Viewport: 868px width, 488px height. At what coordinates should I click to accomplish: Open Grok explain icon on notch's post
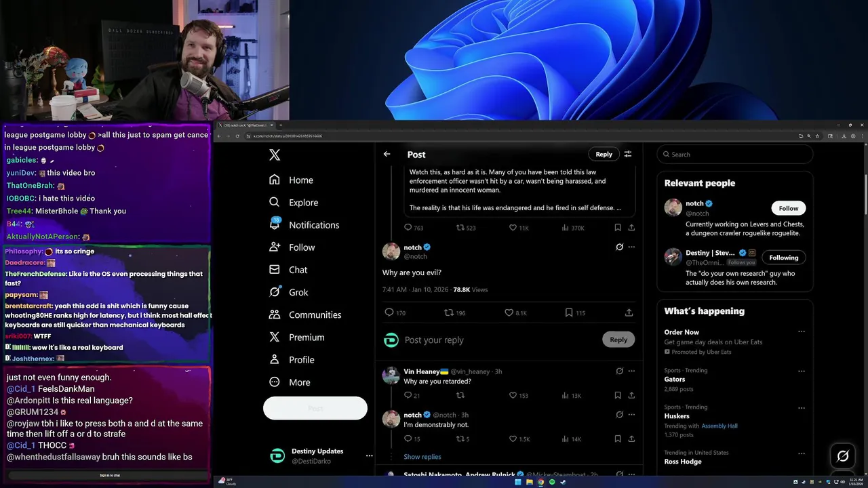(x=619, y=247)
